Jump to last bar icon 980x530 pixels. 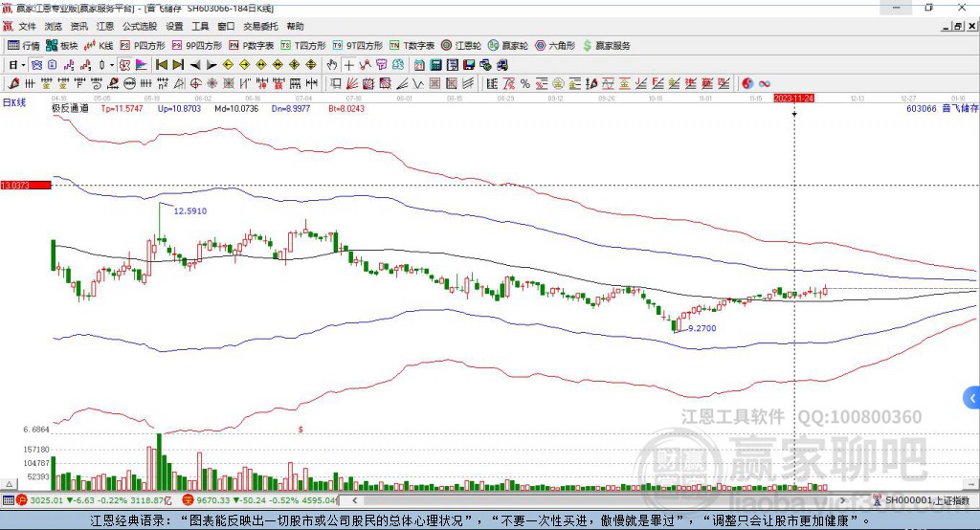point(178,65)
